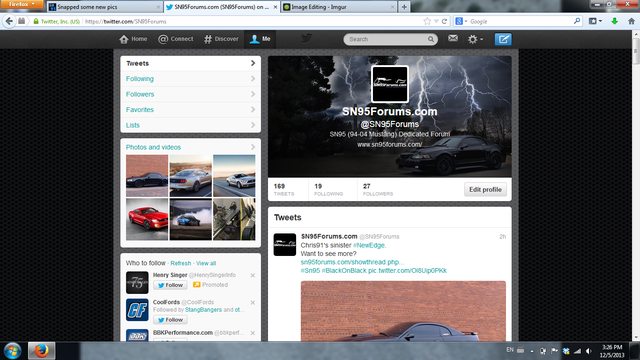Click the search magnifier icon

point(431,39)
